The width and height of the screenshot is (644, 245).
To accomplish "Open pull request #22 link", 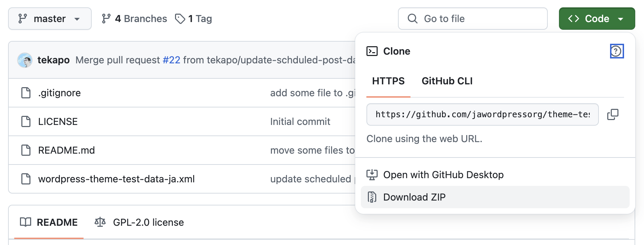I will (171, 60).
